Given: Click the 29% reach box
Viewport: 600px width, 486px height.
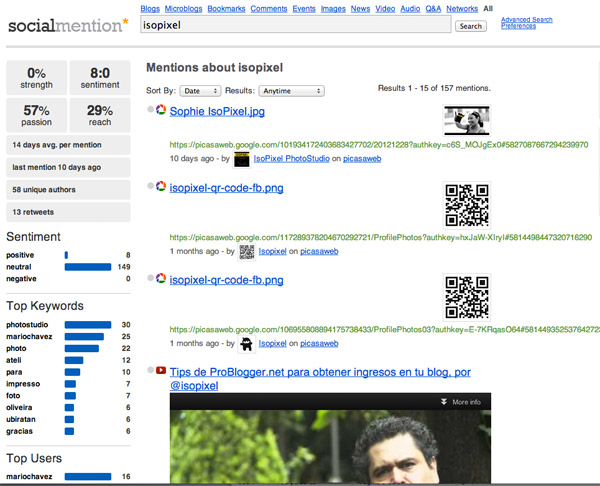Looking at the screenshot, I should click(x=100, y=115).
